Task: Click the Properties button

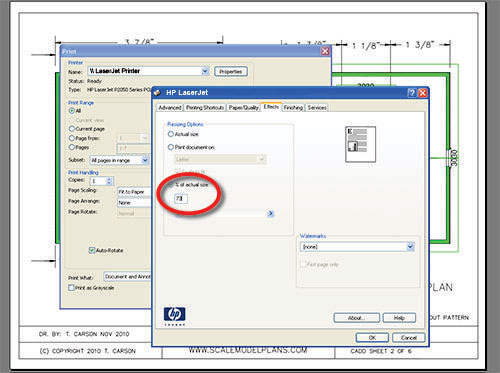Action: [231, 72]
